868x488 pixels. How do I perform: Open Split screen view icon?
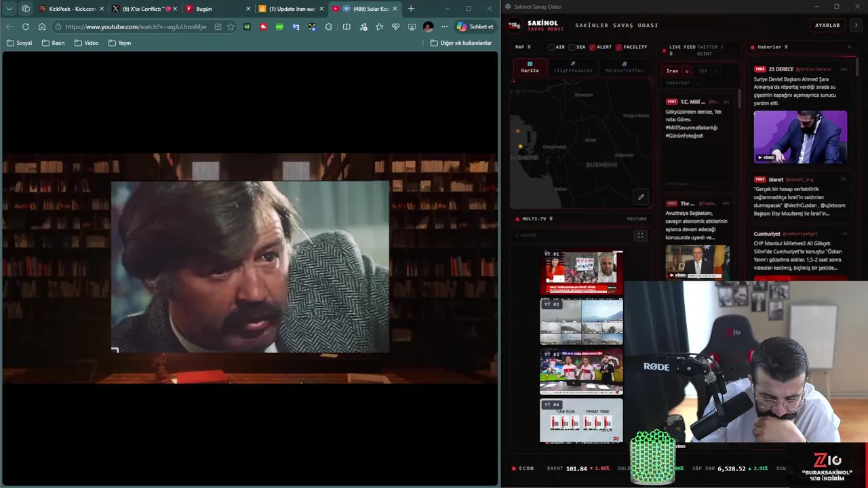347,26
